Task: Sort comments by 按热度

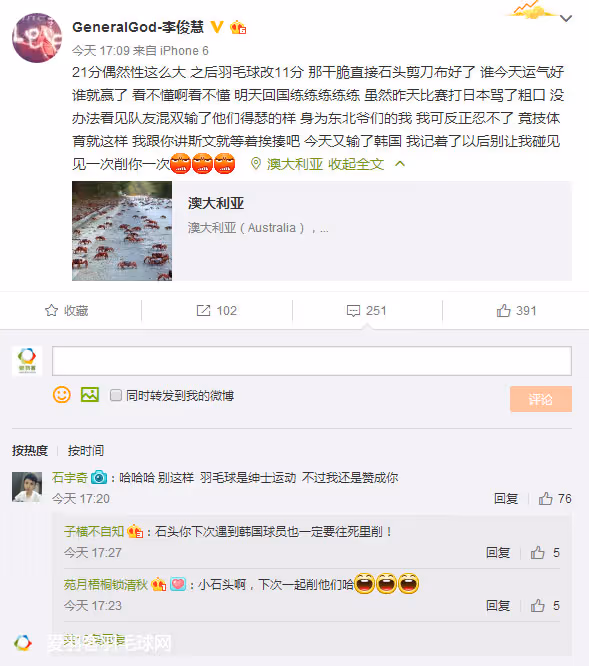Action: [30, 450]
